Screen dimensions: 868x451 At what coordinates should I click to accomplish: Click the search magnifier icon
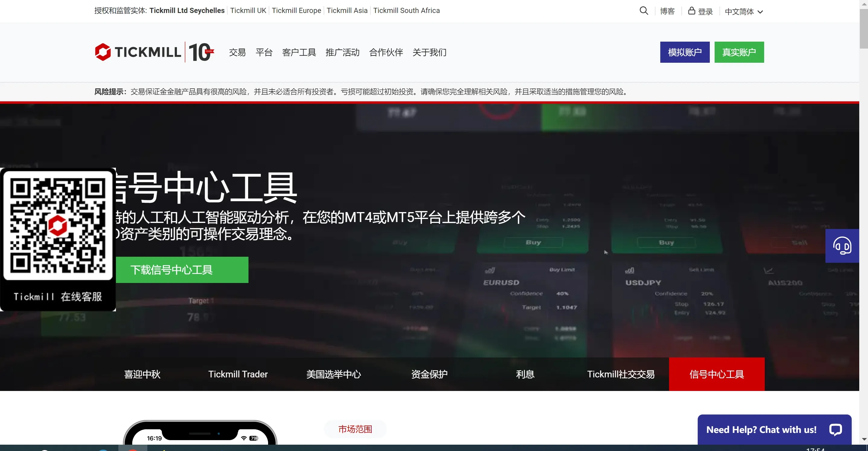(x=644, y=11)
